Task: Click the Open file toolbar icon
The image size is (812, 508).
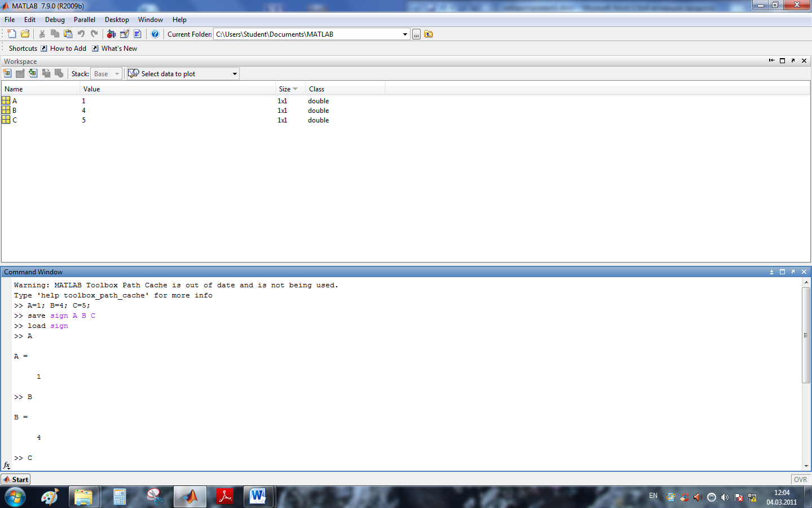Action: click(x=25, y=34)
